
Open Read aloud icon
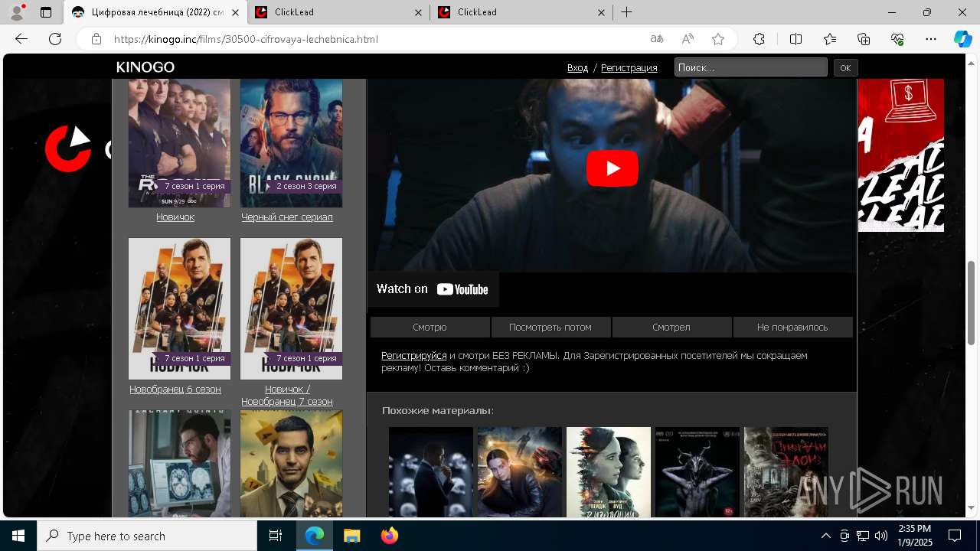coord(688,39)
